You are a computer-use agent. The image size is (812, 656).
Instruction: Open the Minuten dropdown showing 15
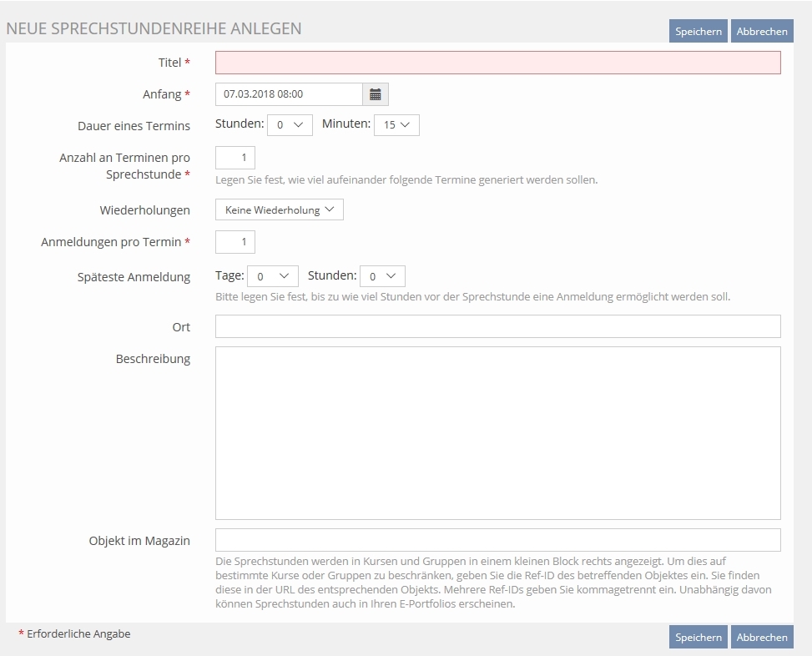click(396, 125)
